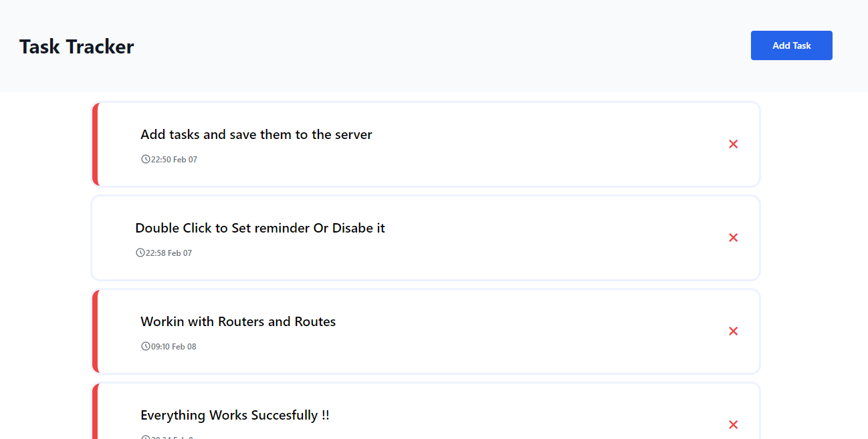Click red reminder bar on Everything Works task

pyautogui.click(x=95, y=411)
